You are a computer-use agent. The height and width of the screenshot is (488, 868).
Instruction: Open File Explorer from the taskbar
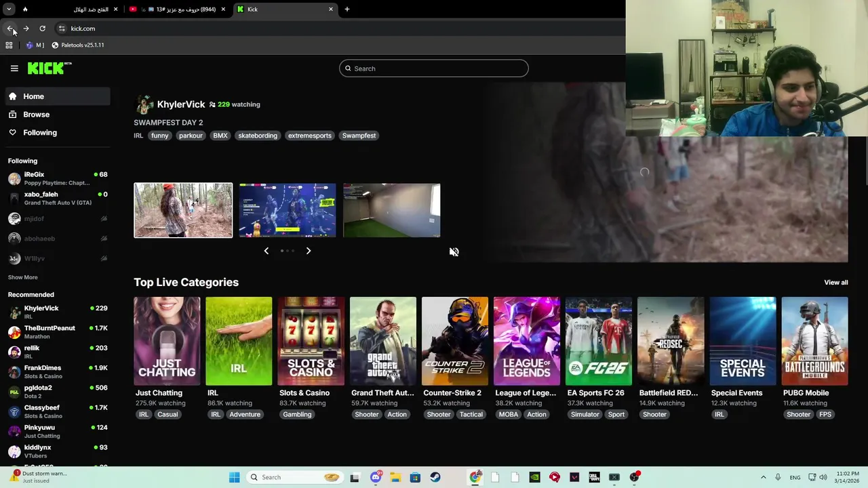tap(395, 477)
